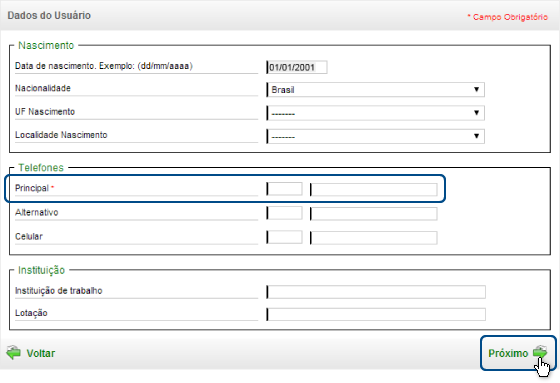Click the Alternativo phone area code field
This screenshot has height=383, width=560.
click(x=284, y=213)
